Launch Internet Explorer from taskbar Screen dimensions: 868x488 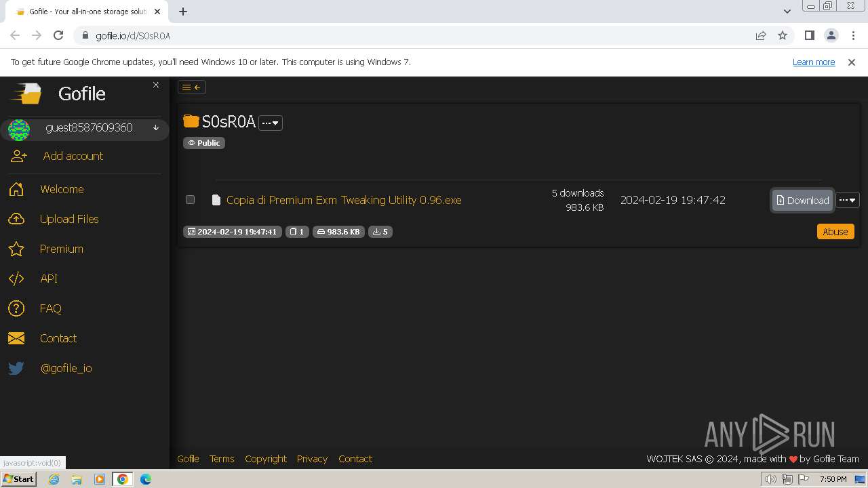(x=54, y=479)
